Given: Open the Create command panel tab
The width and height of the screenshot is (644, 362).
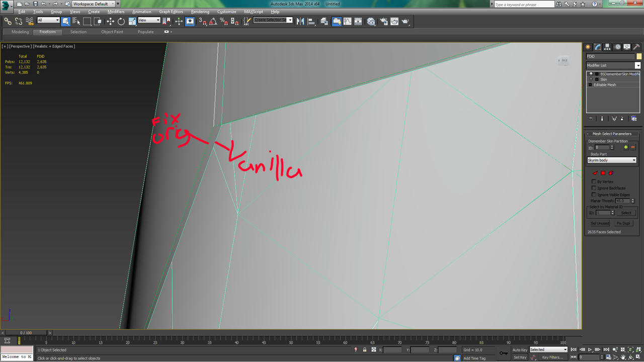Looking at the screenshot, I should pyautogui.click(x=588, y=47).
